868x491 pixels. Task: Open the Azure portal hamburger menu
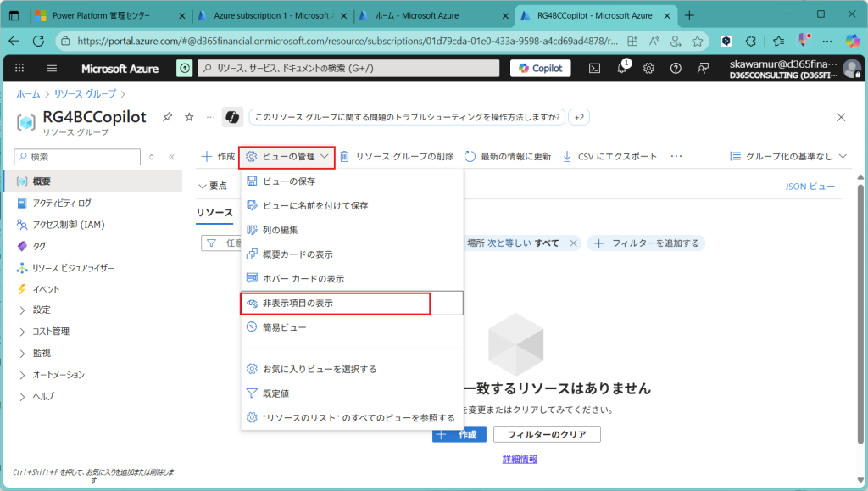pyautogui.click(x=52, y=68)
